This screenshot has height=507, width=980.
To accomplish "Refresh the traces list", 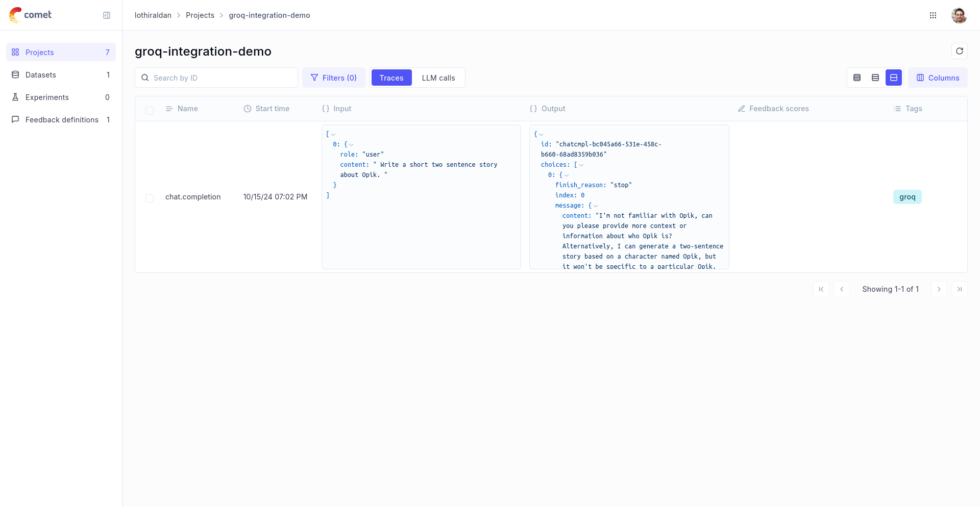I will pos(960,51).
